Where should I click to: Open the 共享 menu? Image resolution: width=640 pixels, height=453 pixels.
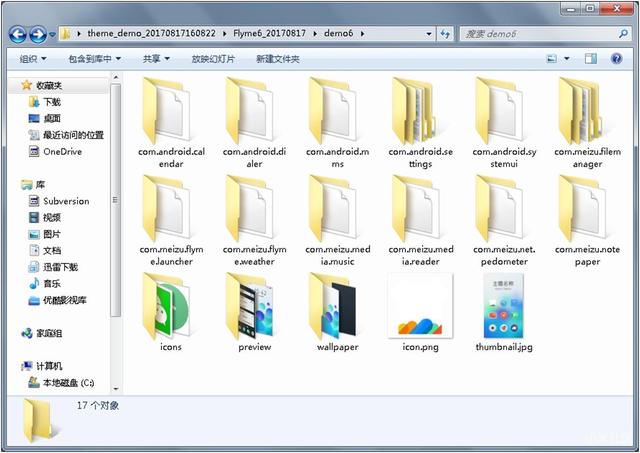(x=156, y=59)
